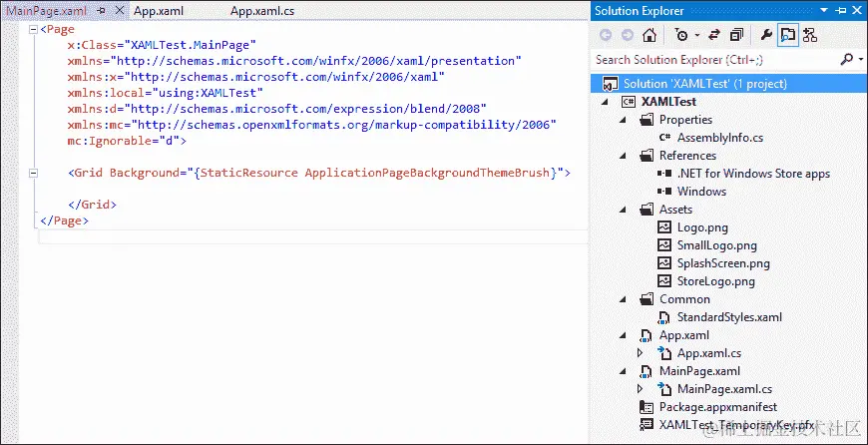Click the Common folder icon
This screenshot has height=445, width=868.
point(647,299)
